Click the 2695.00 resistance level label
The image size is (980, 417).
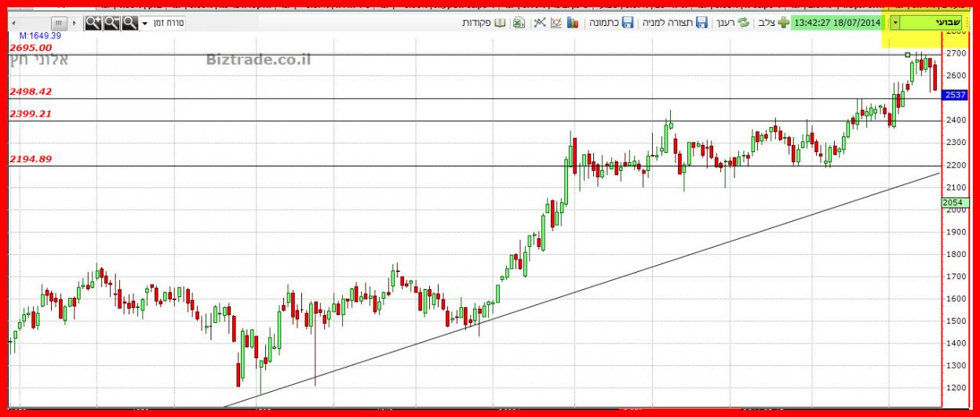[x=31, y=48]
